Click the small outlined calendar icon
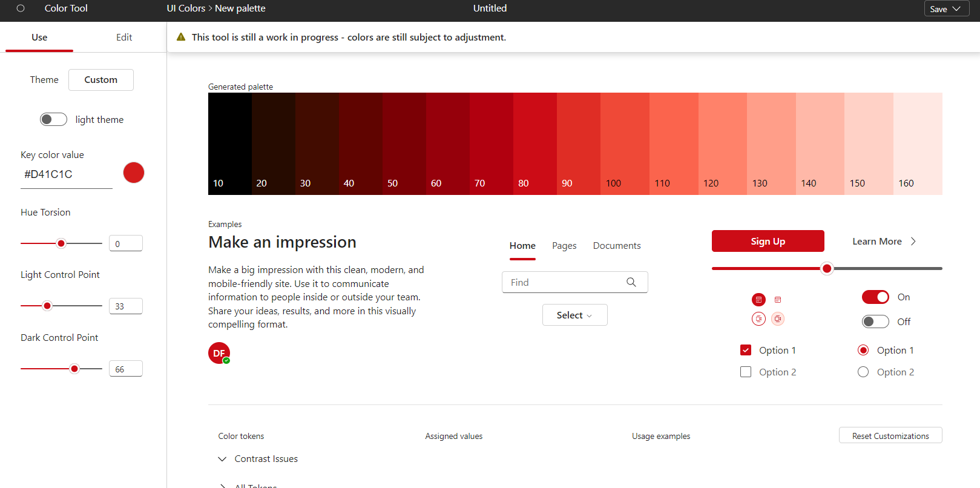980x488 pixels. tap(778, 300)
